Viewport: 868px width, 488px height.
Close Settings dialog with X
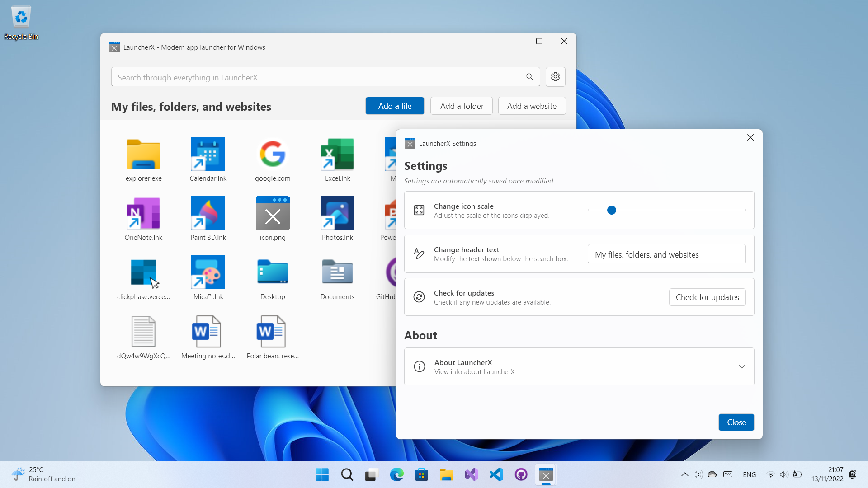pyautogui.click(x=750, y=137)
